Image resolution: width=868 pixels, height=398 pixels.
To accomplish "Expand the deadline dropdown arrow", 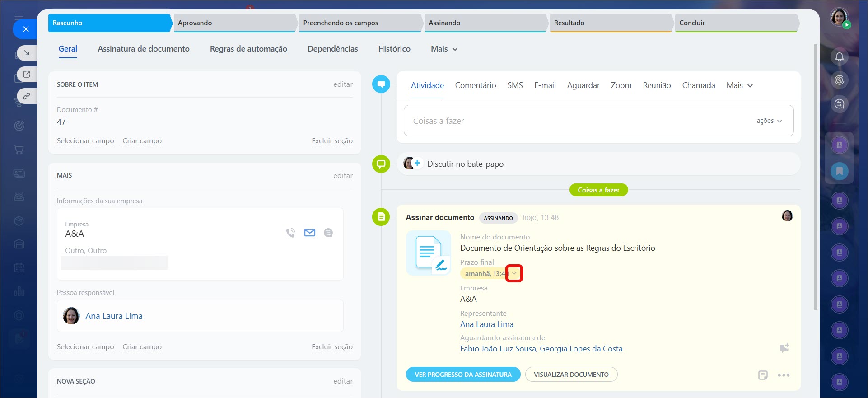I will [514, 273].
